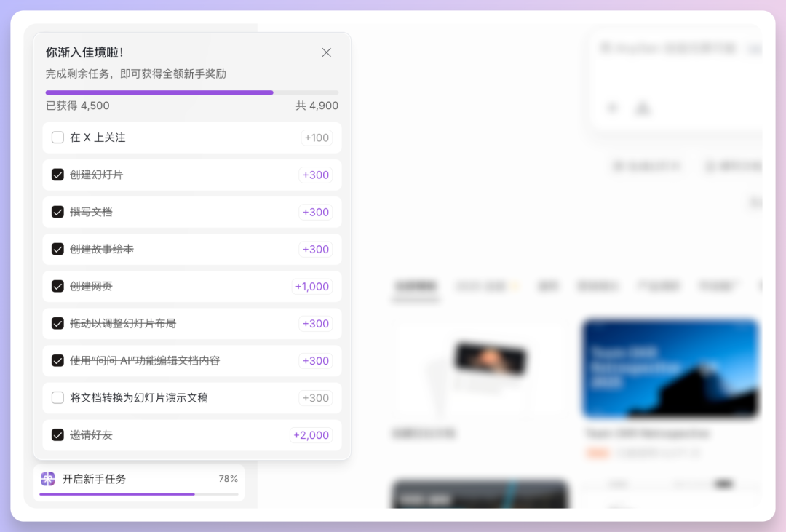786x532 pixels.
Task: Check the 将文档转换为幻灯片演示文稿 checkbox
Action: click(x=57, y=398)
